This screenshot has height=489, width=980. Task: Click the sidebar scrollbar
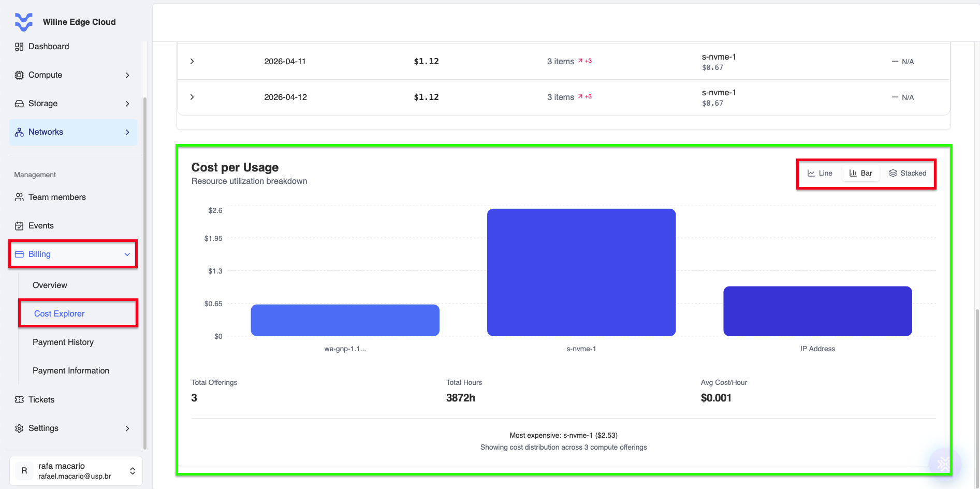[145, 274]
